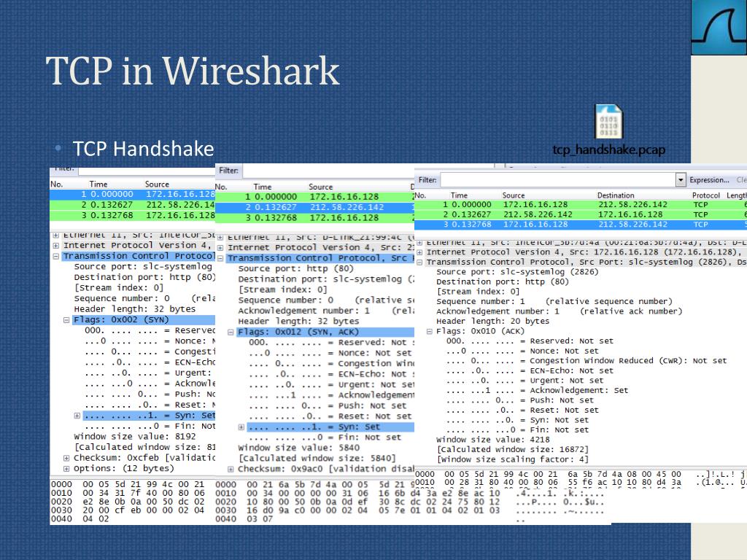
Task: Sort by Source column in middle window
Action: [x=321, y=187]
